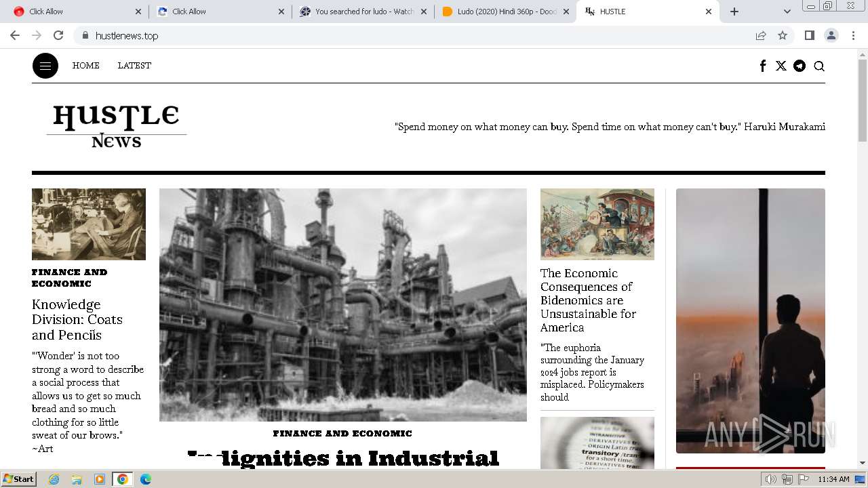Open the hamburger menu button
The height and width of the screenshot is (488, 868).
point(45,66)
